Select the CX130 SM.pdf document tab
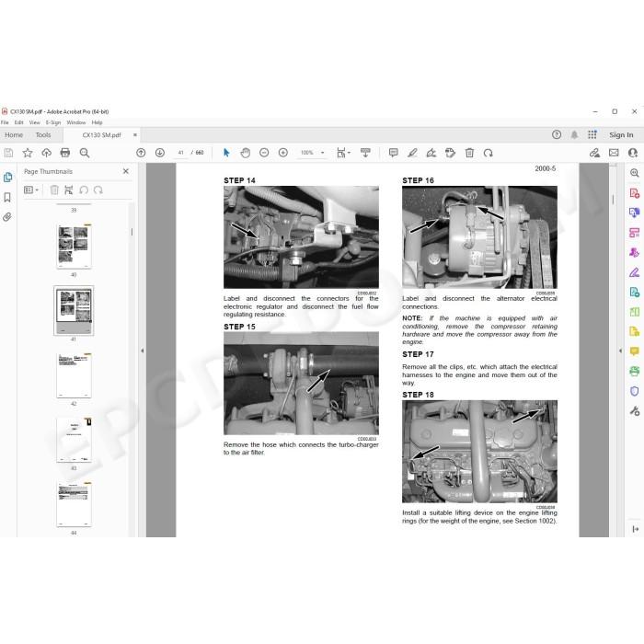This screenshot has width=644, height=644. coord(101,134)
